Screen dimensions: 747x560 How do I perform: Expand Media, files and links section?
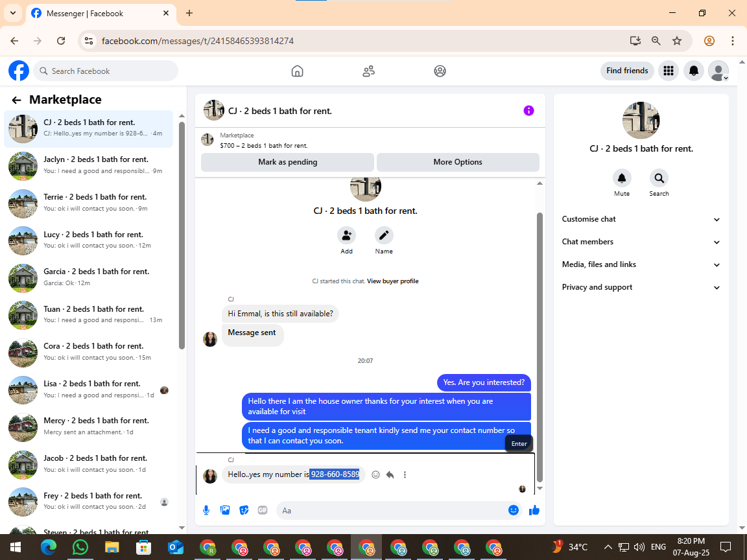[x=641, y=264]
